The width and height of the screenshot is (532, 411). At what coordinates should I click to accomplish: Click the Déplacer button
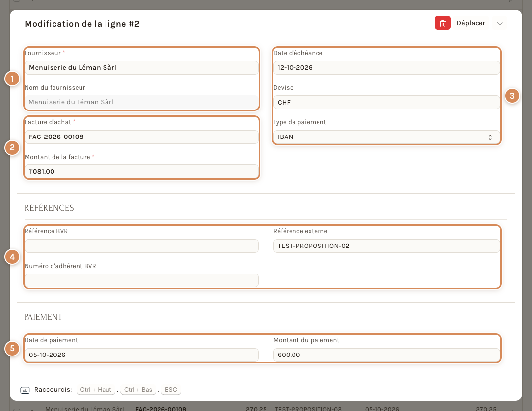click(471, 23)
